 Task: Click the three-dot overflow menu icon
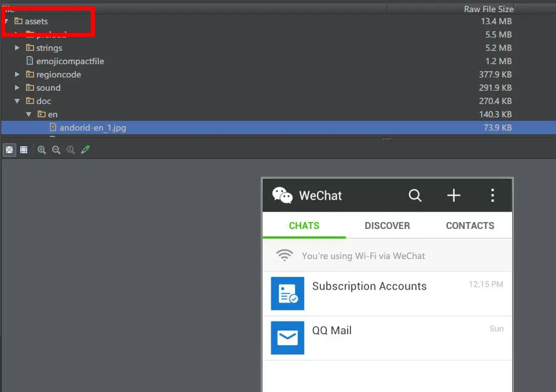492,195
